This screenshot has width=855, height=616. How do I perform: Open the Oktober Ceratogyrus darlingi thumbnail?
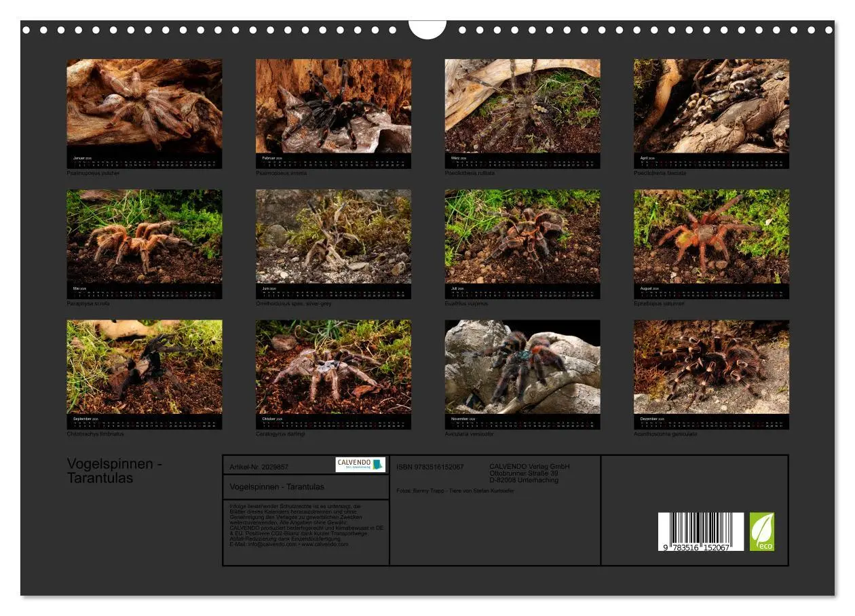point(332,370)
